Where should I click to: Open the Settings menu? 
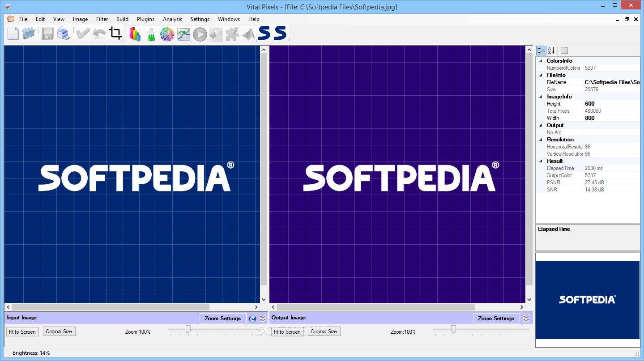pos(200,19)
